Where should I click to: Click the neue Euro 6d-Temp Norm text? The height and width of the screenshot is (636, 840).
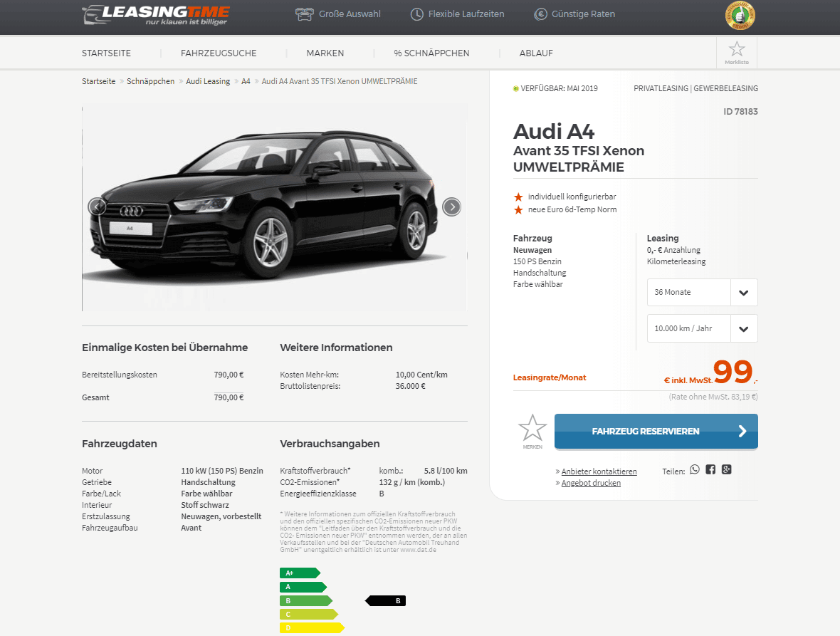click(x=572, y=209)
